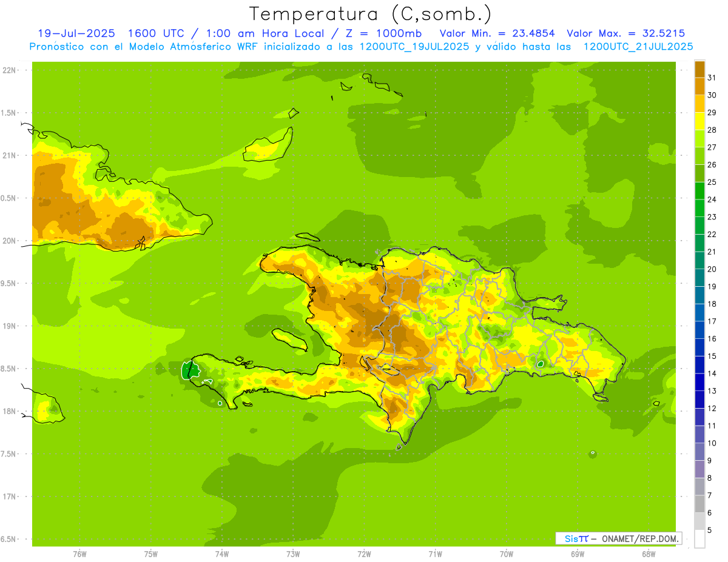Click the 'Valor Min. = 23.4854' readout

click(x=497, y=33)
